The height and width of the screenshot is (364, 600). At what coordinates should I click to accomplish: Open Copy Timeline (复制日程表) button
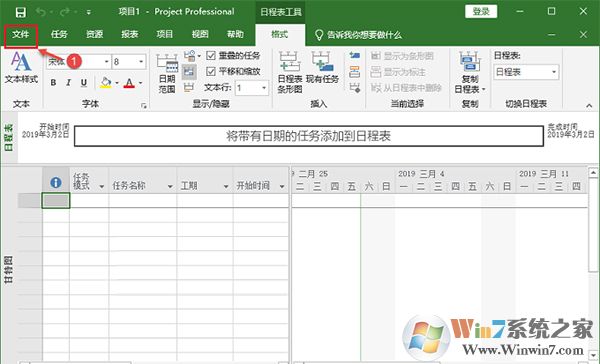(470, 73)
